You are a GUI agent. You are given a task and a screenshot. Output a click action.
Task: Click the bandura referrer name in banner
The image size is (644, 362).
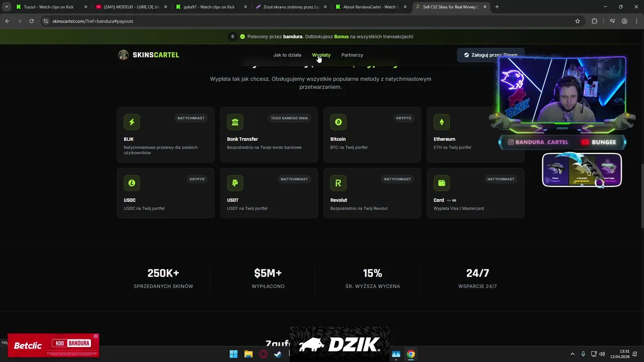pos(293,37)
